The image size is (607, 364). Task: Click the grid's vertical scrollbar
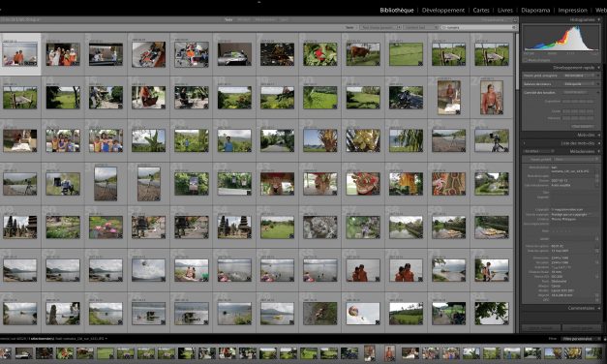coord(517,62)
